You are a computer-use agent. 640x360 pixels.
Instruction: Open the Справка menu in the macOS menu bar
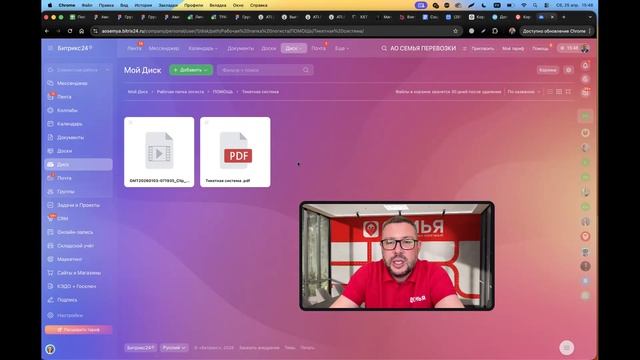tap(258, 5)
